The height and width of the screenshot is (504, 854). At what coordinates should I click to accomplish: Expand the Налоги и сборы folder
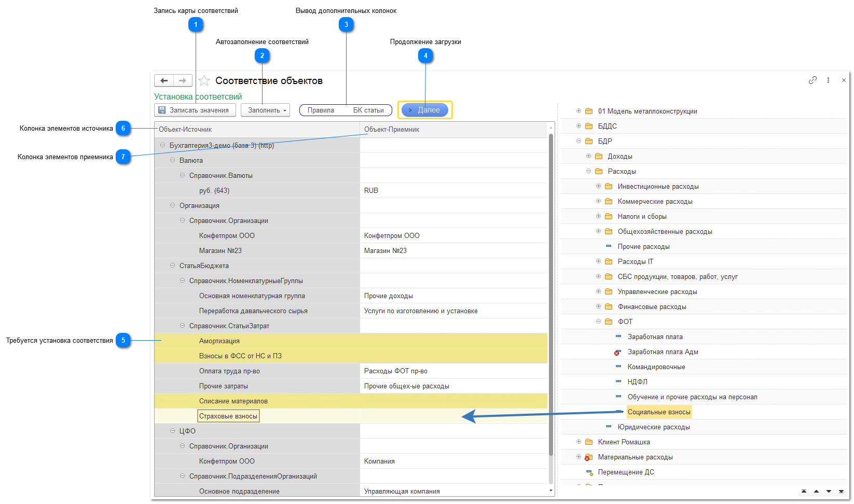click(x=598, y=216)
